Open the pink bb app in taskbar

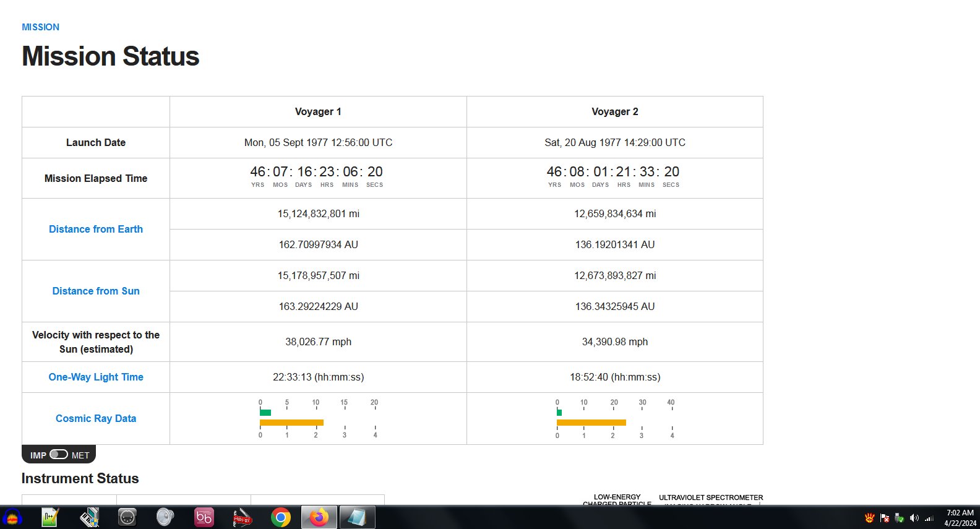click(204, 517)
